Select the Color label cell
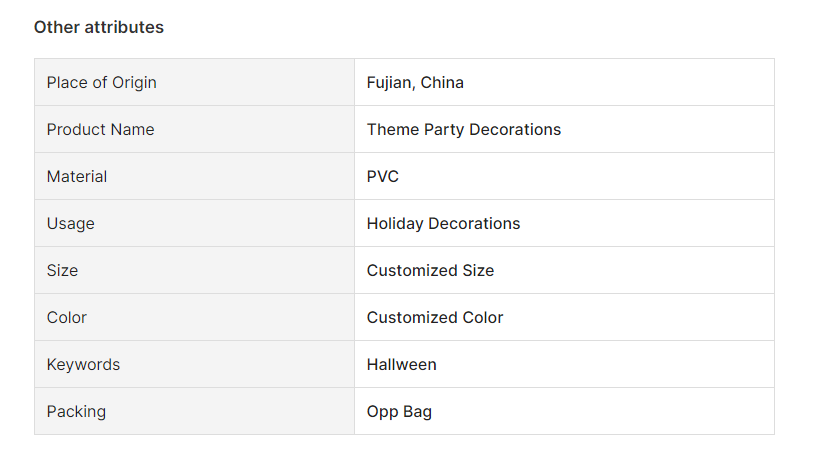 (x=194, y=317)
